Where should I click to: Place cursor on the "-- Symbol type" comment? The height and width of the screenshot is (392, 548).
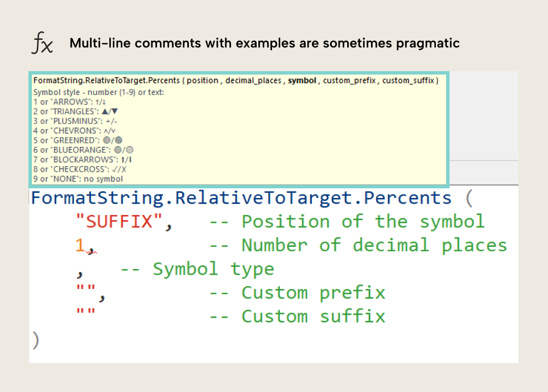[197, 269]
